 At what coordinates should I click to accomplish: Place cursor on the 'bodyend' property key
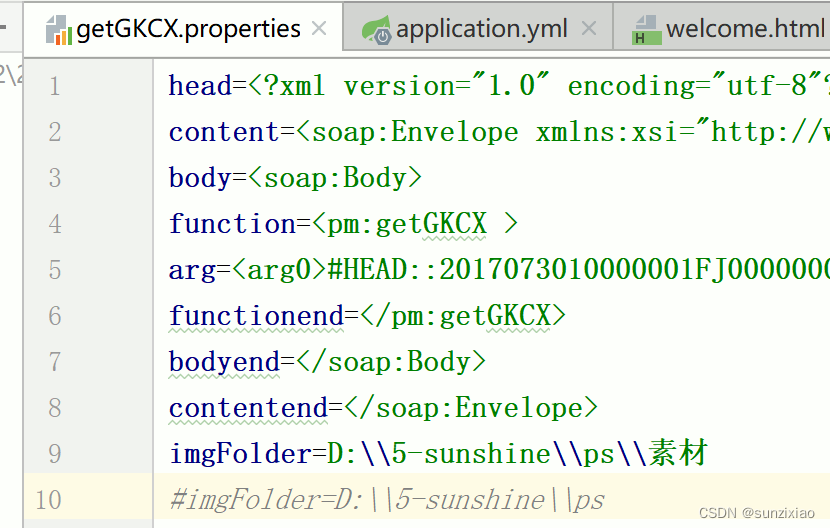click(x=224, y=362)
